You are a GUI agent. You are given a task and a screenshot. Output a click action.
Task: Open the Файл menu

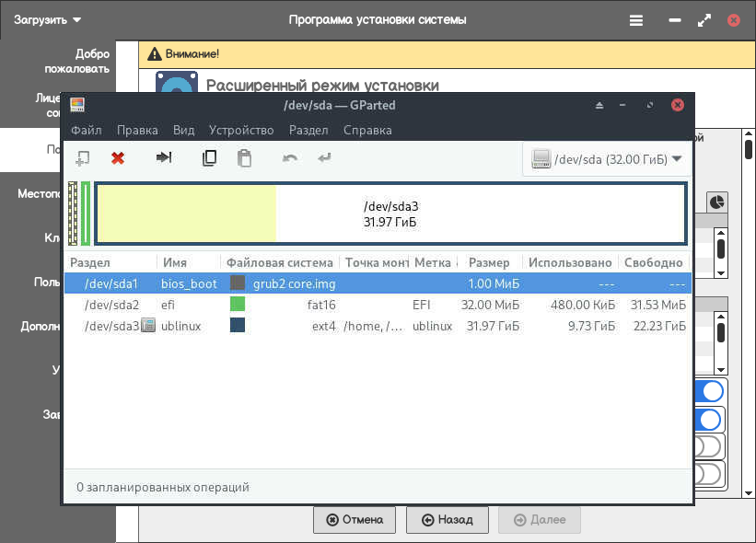tap(87, 130)
